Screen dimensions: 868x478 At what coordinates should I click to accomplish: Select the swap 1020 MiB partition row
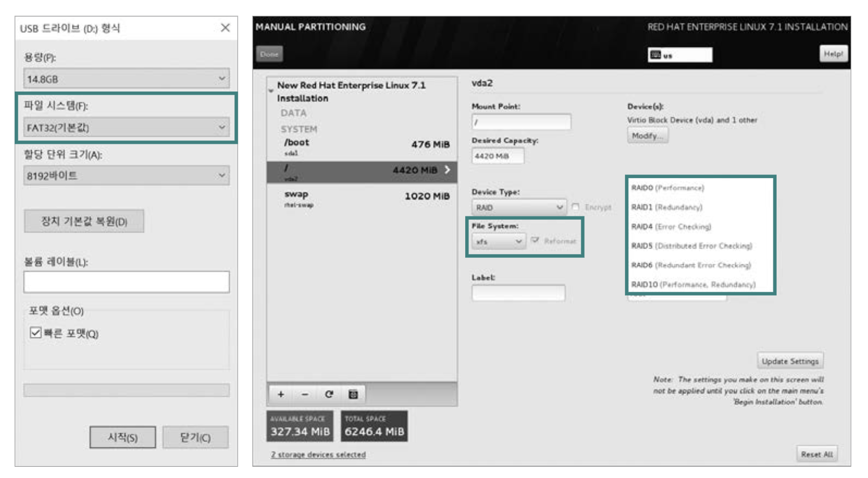[362, 198]
